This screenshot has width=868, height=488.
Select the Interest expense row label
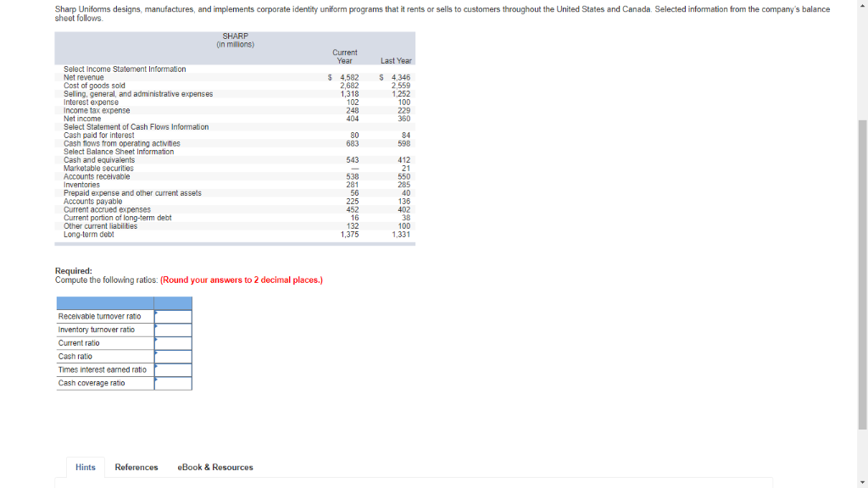tap(91, 103)
